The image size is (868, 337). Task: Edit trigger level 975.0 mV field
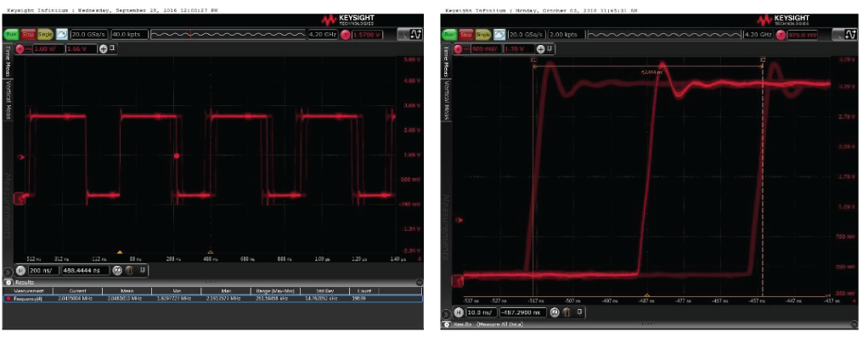pos(803,34)
